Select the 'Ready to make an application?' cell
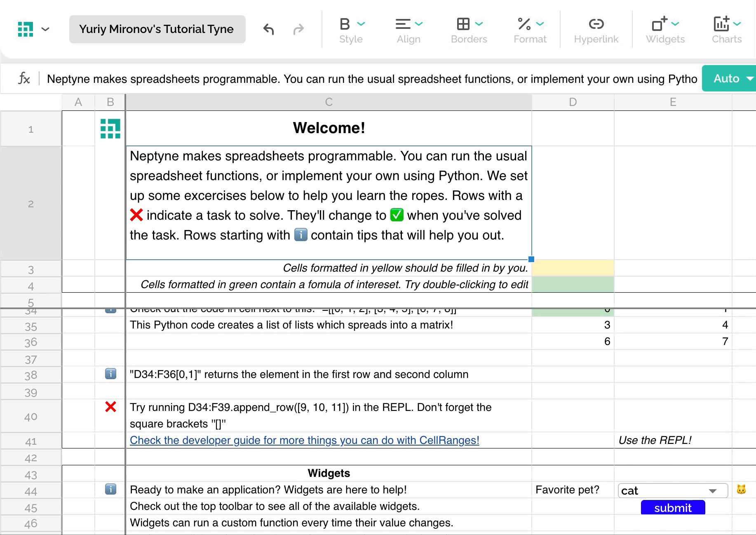The width and height of the screenshot is (756, 535). click(x=329, y=490)
